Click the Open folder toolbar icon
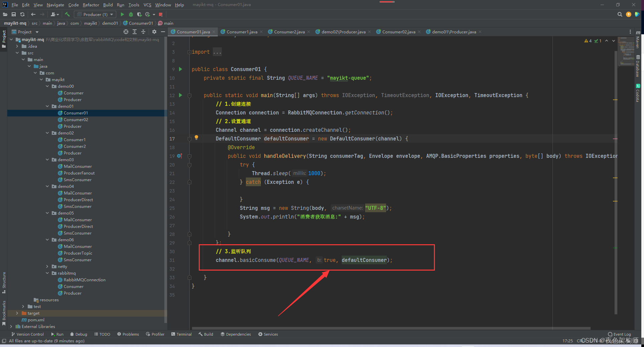This screenshot has width=644, height=347. (5, 14)
